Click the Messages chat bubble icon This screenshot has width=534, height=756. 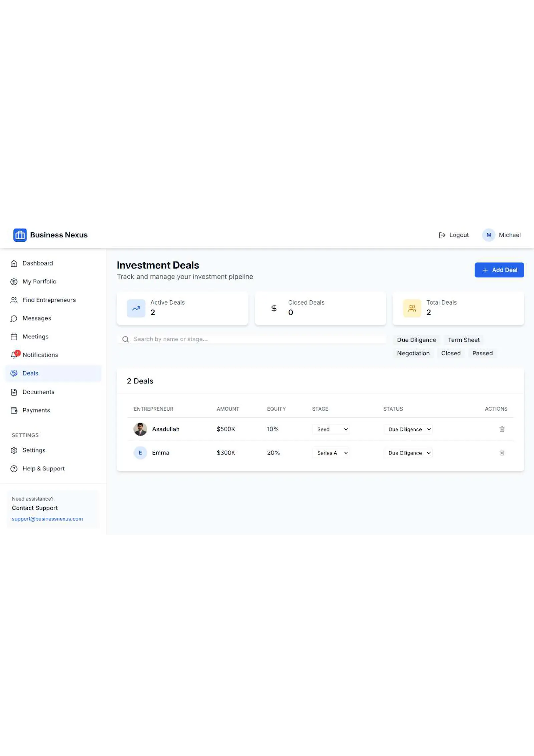coord(14,318)
